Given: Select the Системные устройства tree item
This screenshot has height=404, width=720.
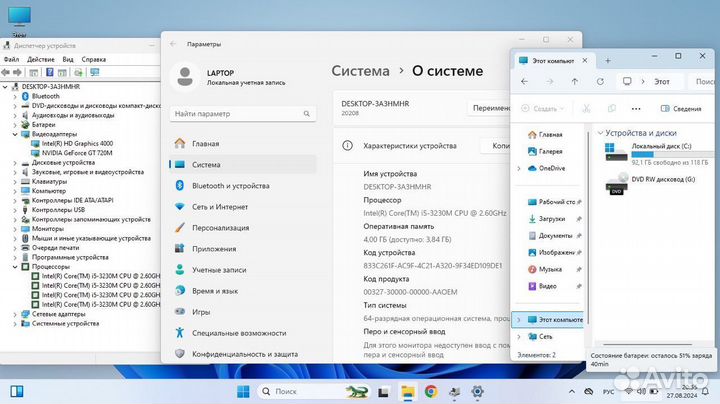Looking at the screenshot, I should pos(65,324).
